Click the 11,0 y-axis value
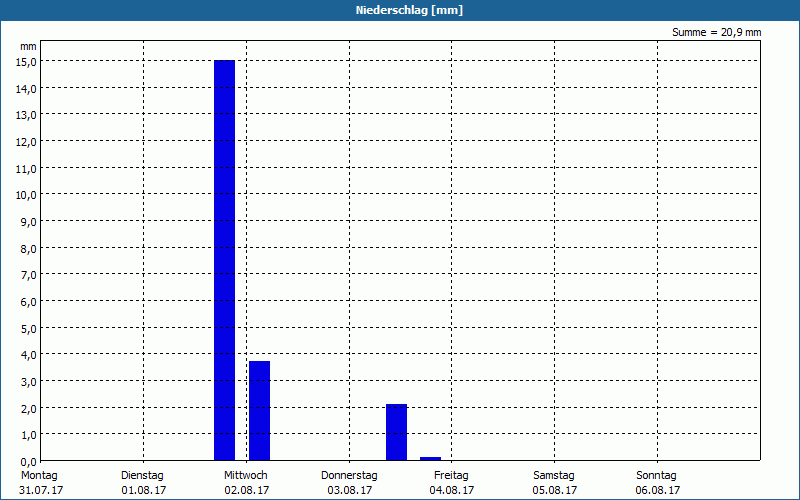Image resolution: width=800 pixels, height=500 pixels. tap(26, 168)
